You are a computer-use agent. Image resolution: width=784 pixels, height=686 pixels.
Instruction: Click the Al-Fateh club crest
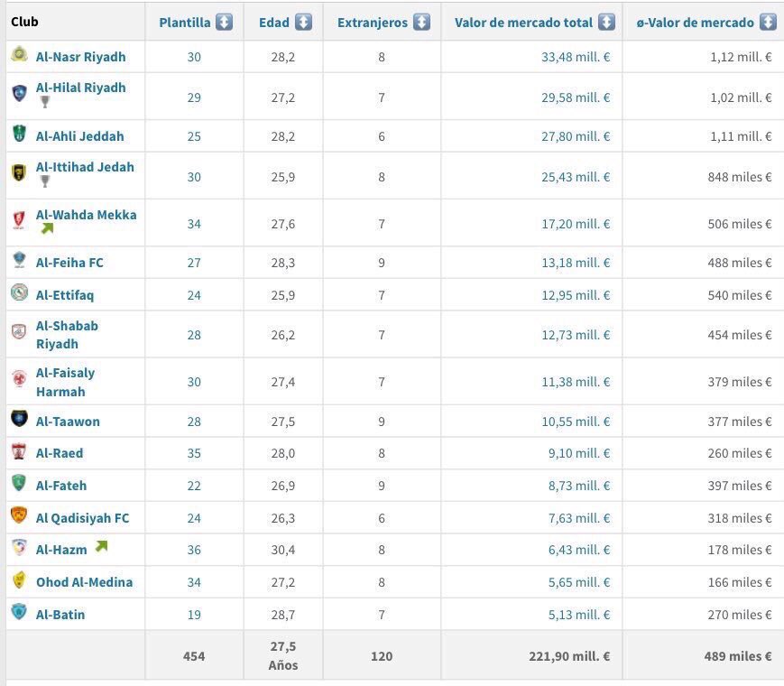[x=19, y=483]
